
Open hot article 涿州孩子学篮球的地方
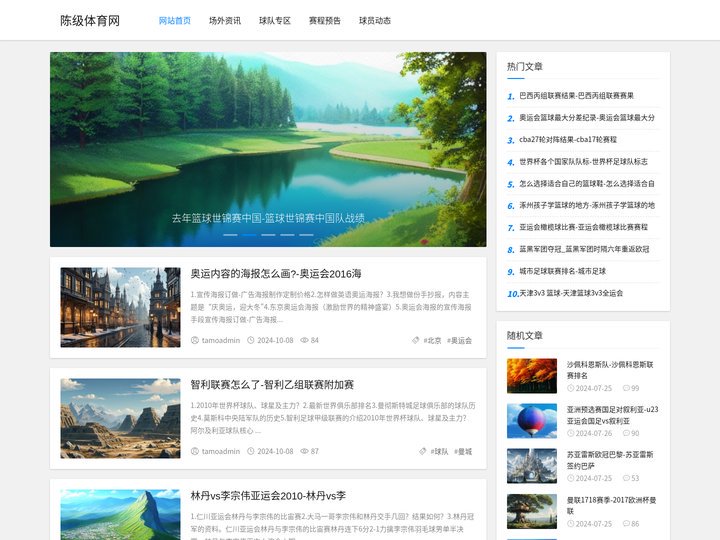587,205
